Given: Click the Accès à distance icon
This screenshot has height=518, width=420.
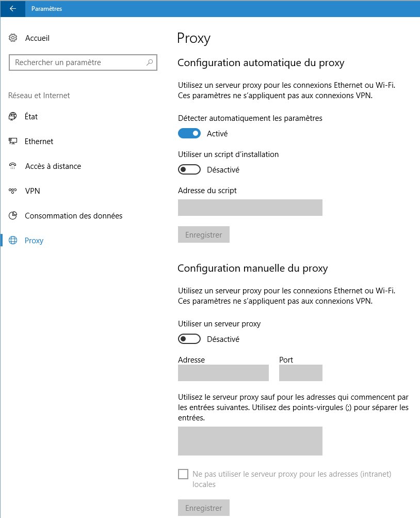Looking at the screenshot, I should [x=13, y=166].
